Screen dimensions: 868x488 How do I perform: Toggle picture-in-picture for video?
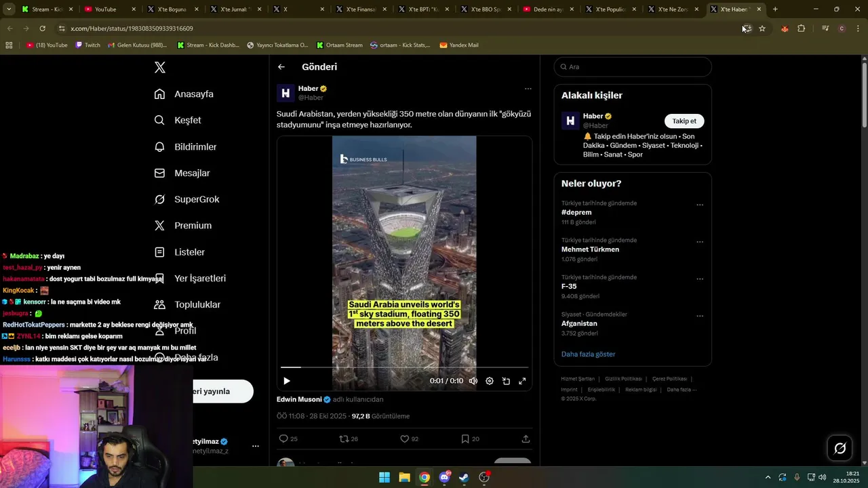point(506,381)
